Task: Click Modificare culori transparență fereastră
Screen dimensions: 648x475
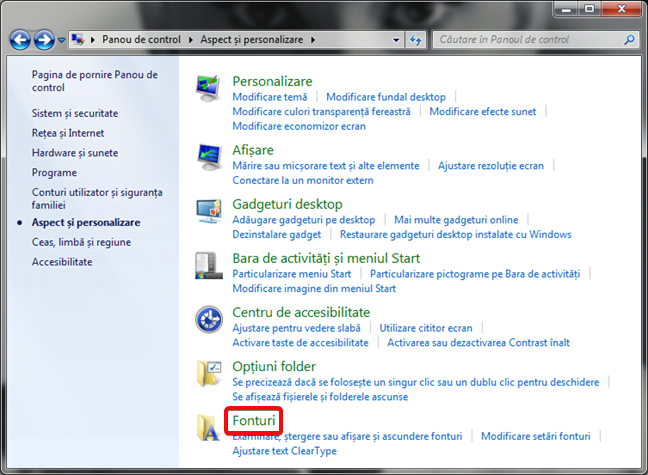Action: coord(322,112)
